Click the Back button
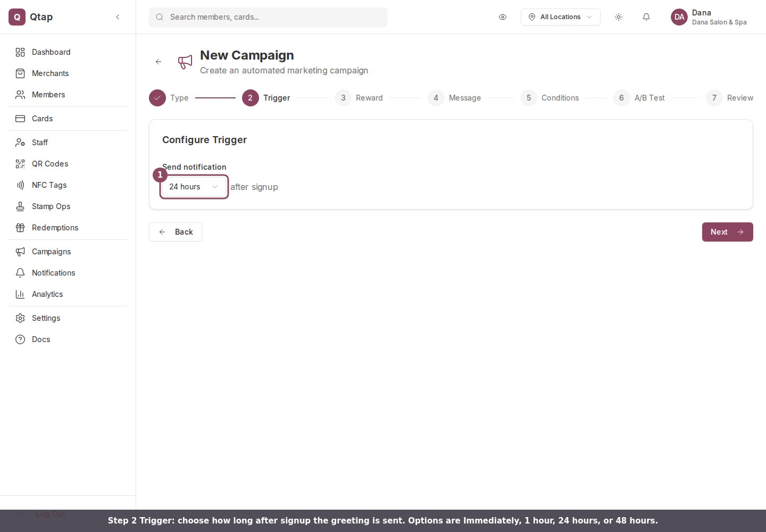The width and height of the screenshot is (766, 532). [x=176, y=232]
